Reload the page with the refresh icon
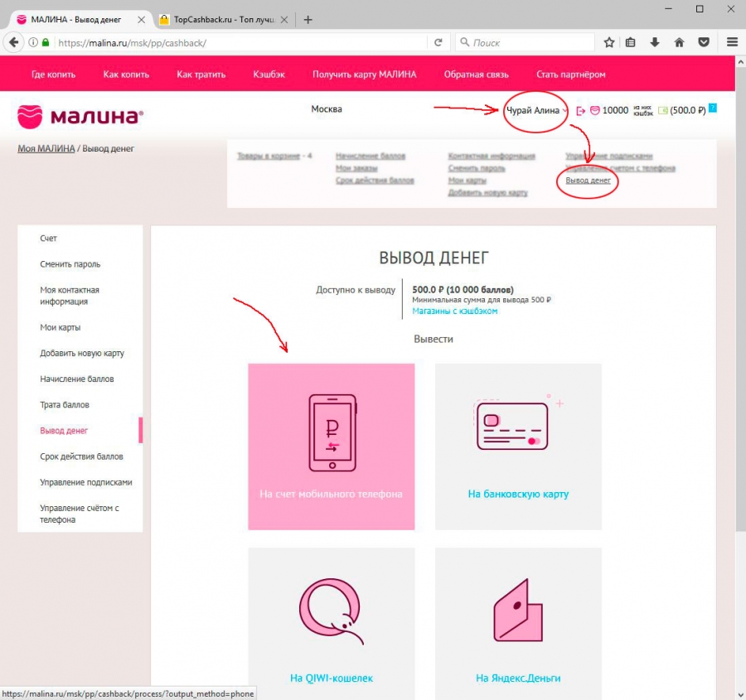Image resolution: width=746 pixels, height=700 pixels. [x=438, y=43]
